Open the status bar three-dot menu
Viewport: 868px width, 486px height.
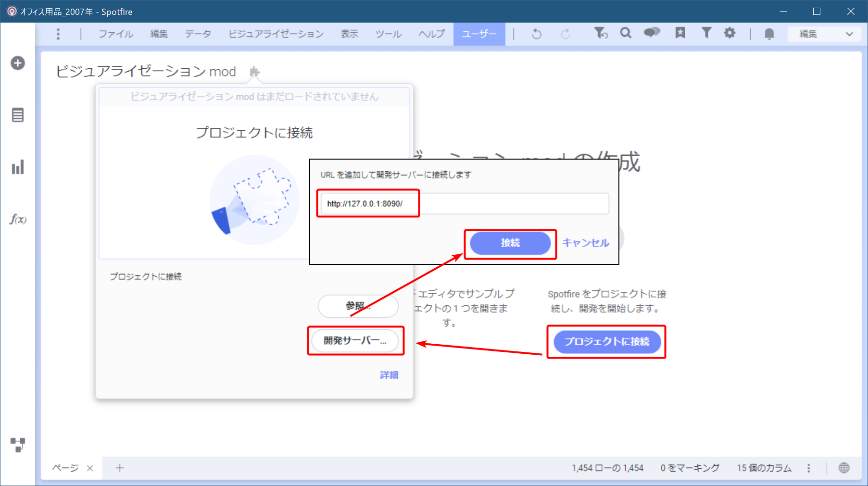pos(809,468)
